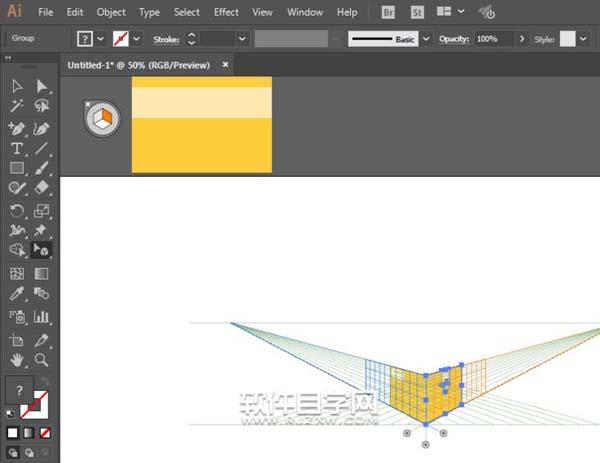Pick the Line Segment tool
Screen dimensions: 600x463
[41, 148]
